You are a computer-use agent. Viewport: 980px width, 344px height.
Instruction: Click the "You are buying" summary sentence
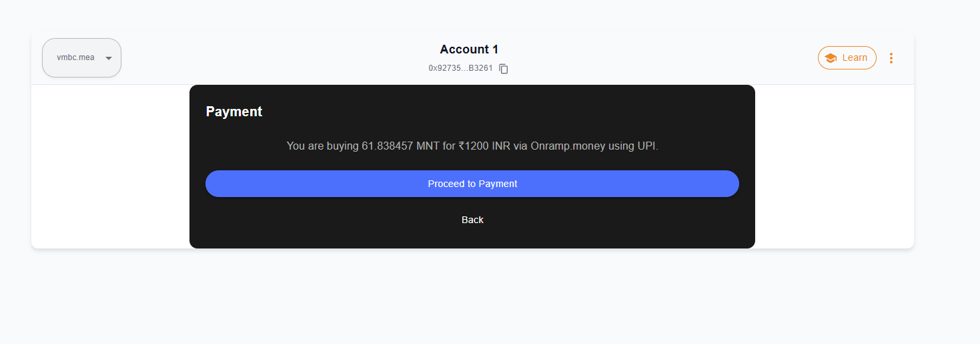(472, 146)
